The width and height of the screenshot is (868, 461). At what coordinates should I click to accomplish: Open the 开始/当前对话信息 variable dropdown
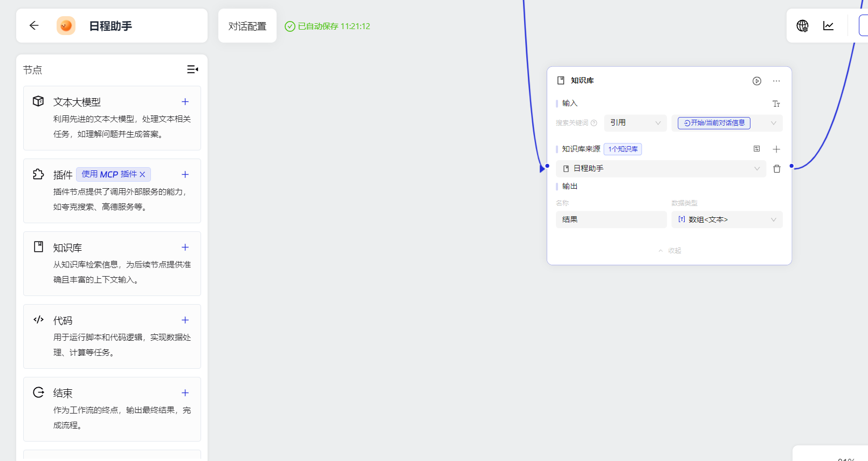pyautogui.click(x=727, y=123)
